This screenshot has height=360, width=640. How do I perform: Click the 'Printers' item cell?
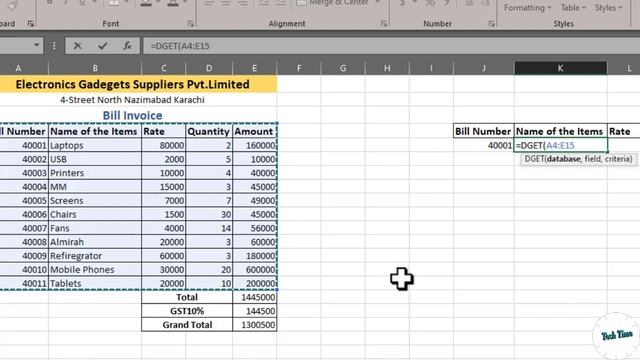(x=95, y=173)
